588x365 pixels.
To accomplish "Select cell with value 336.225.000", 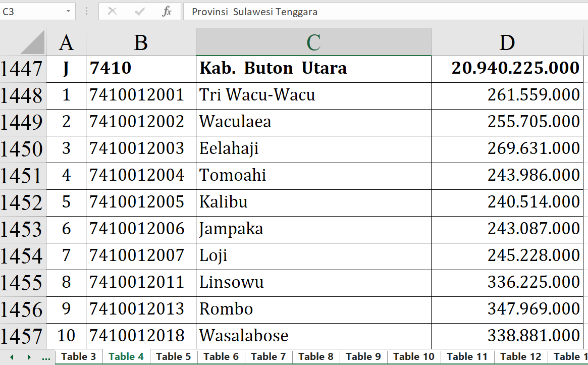I will point(507,282).
